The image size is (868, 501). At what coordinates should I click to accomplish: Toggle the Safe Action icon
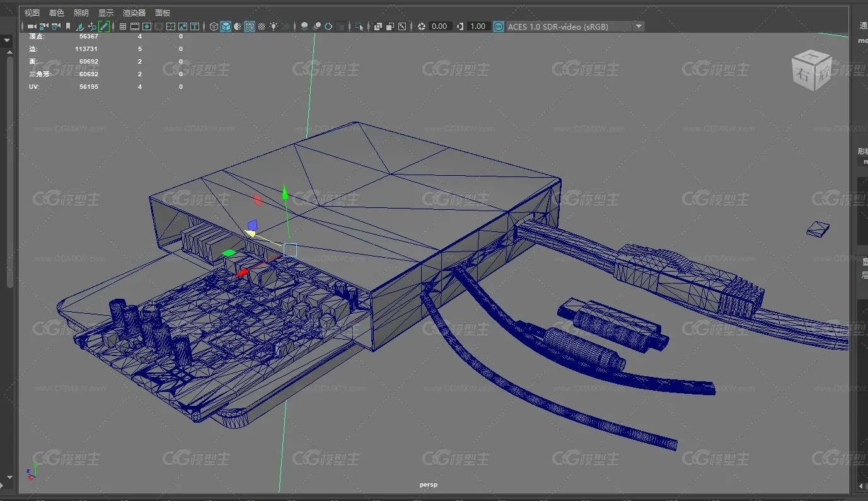[183, 26]
